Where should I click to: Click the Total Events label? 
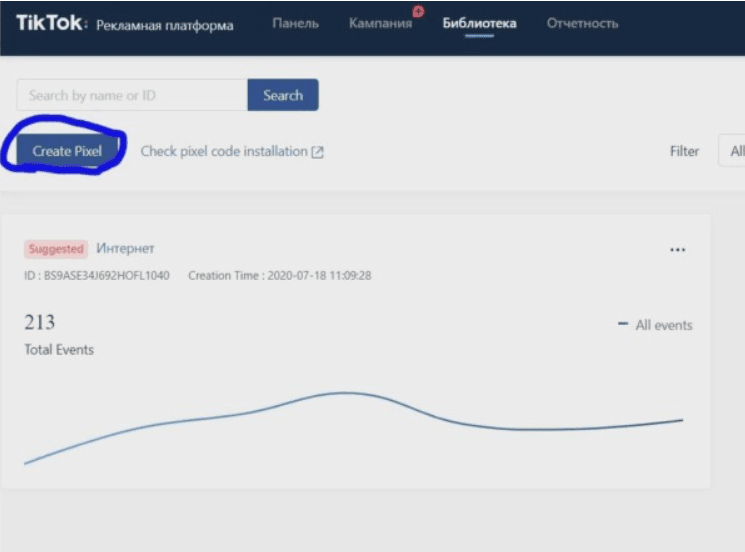click(x=59, y=350)
